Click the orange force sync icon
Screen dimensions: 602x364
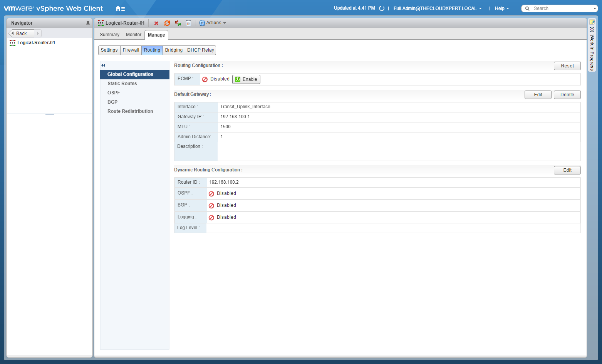pos(167,23)
